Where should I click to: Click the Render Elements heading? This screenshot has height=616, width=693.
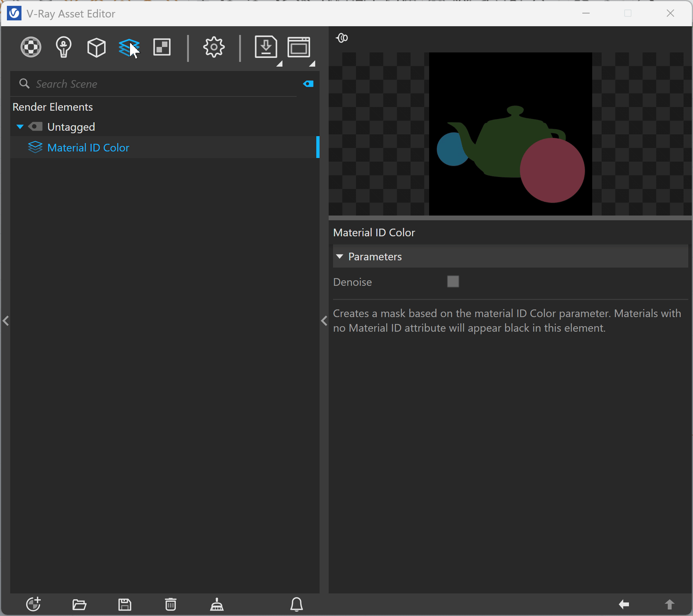pyautogui.click(x=53, y=107)
